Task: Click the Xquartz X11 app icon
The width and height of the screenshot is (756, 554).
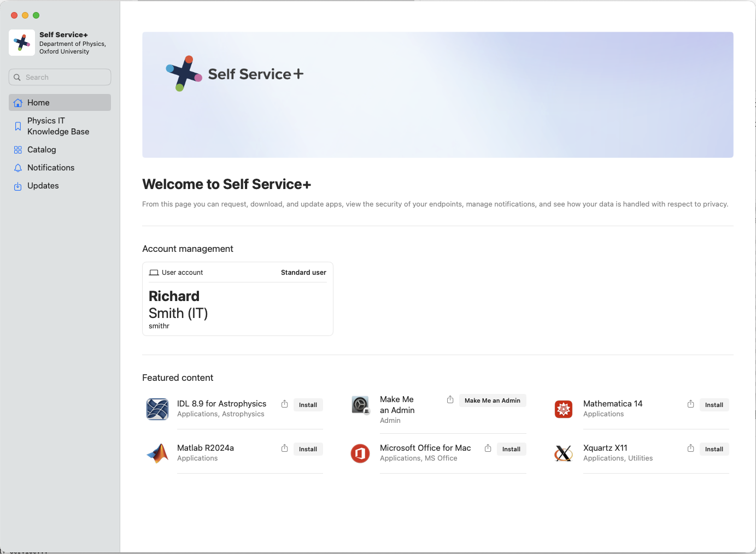Action: tap(564, 453)
